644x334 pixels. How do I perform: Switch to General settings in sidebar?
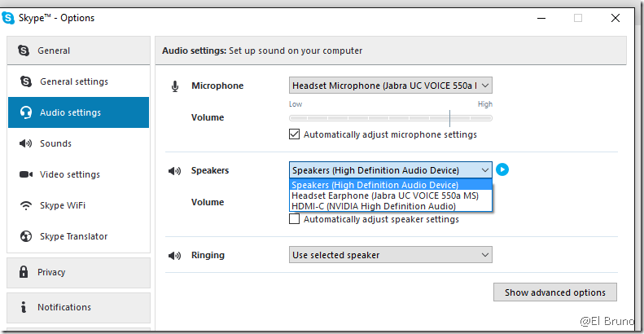(x=73, y=81)
